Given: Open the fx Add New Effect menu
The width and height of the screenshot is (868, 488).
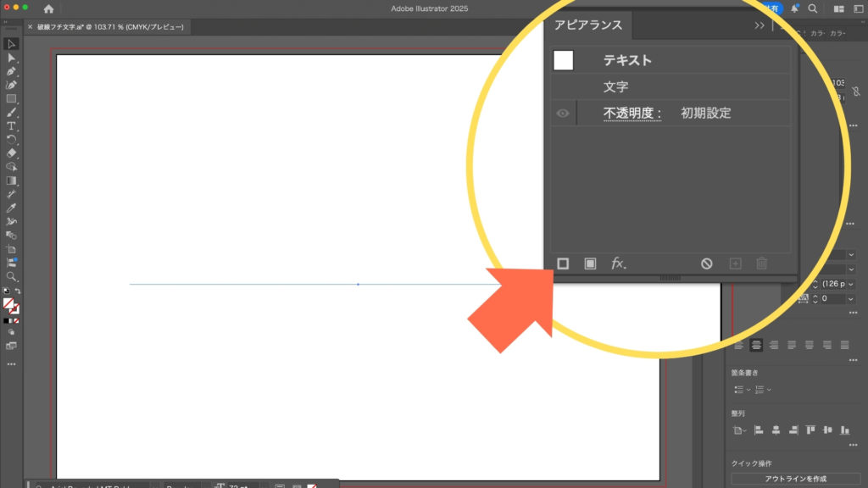Looking at the screenshot, I should click(619, 263).
